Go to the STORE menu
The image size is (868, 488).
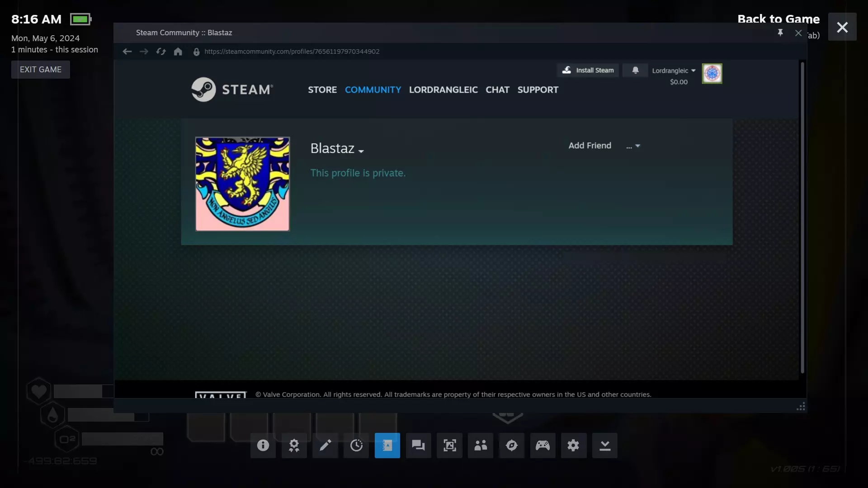click(x=322, y=89)
